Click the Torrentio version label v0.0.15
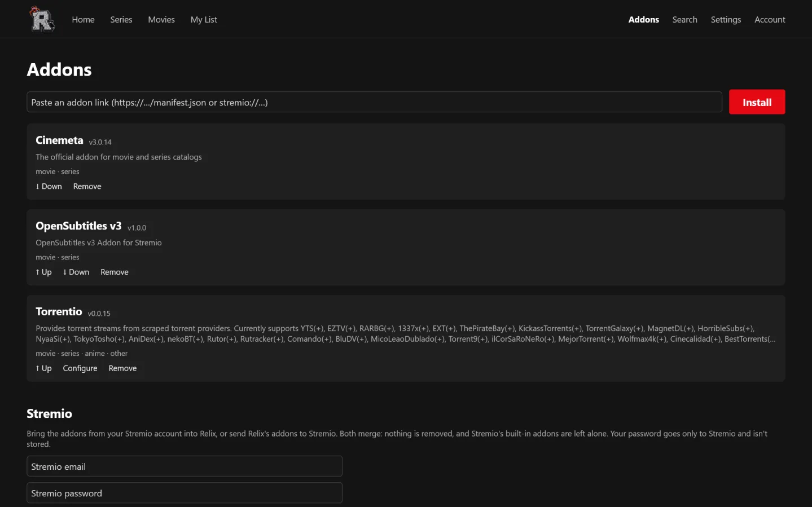812x507 pixels. pyautogui.click(x=99, y=314)
